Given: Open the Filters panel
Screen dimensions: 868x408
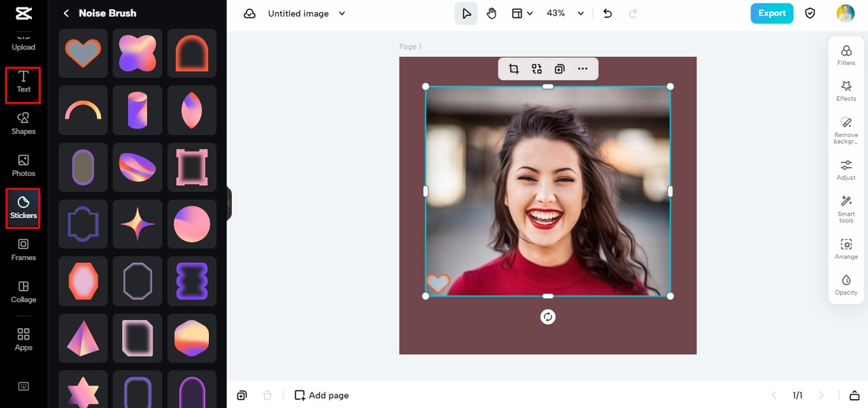Looking at the screenshot, I should [x=846, y=55].
